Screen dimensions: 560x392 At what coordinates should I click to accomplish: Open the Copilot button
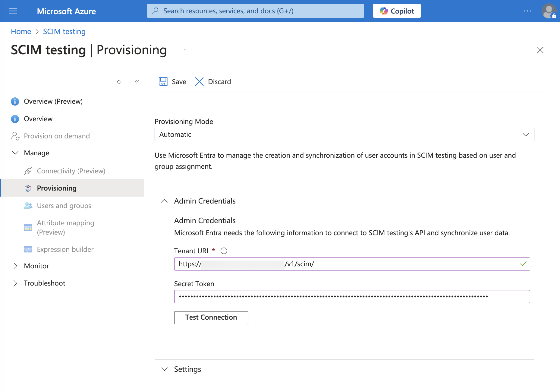click(397, 11)
